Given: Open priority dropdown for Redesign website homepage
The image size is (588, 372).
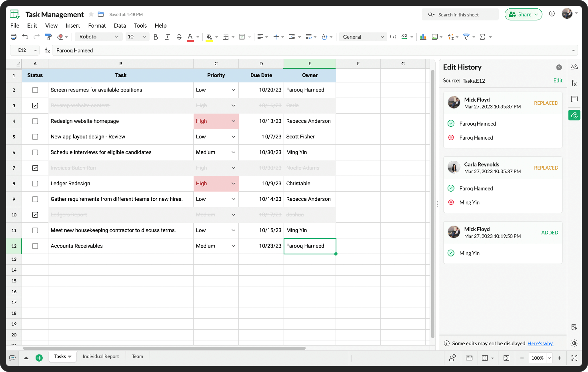Looking at the screenshot, I should click(233, 121).
